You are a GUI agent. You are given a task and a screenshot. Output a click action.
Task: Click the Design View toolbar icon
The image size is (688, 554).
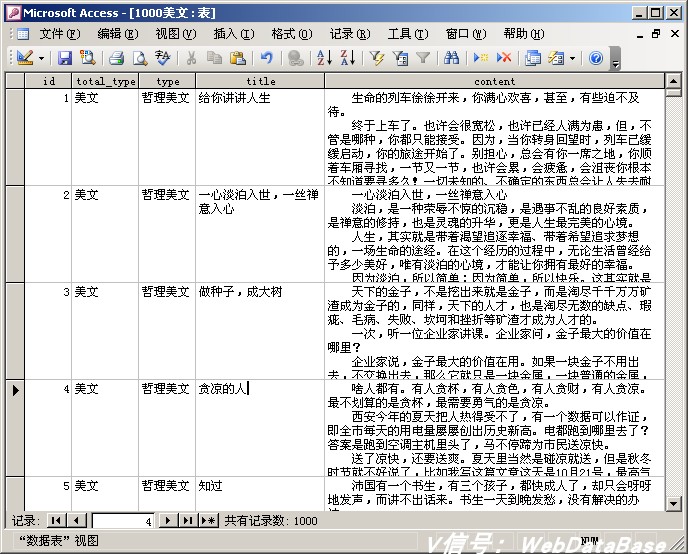pos(25,57)
